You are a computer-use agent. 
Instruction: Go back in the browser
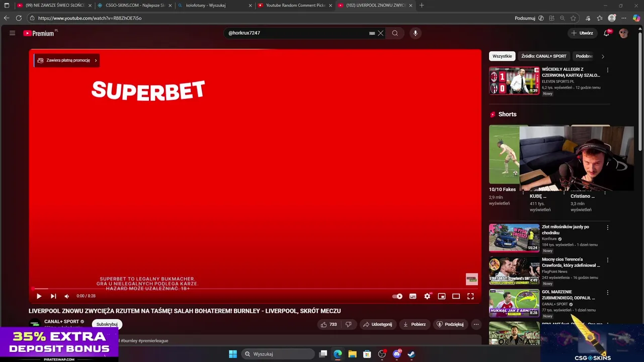click(x=7, y=18)
